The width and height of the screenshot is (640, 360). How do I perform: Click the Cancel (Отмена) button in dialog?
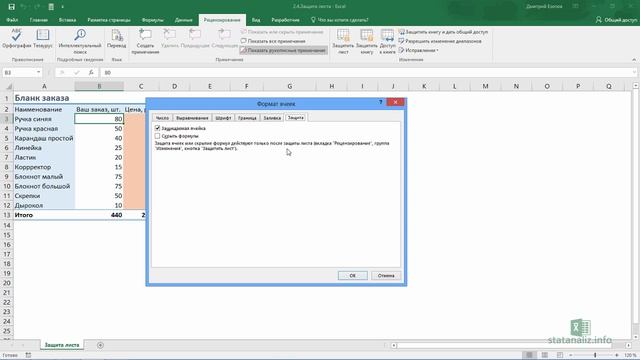coord(386,276)
